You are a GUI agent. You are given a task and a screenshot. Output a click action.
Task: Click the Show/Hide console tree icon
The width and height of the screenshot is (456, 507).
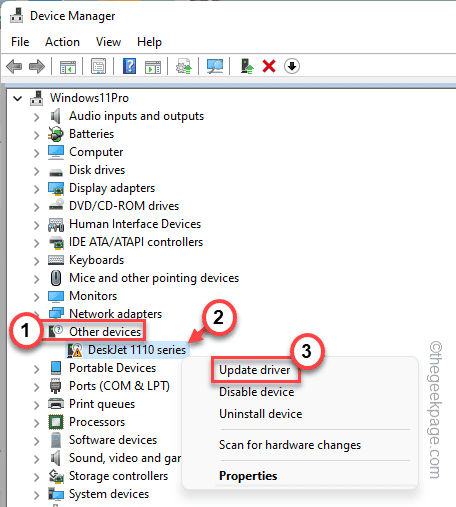pyautogui.click(x=68, y=66)
